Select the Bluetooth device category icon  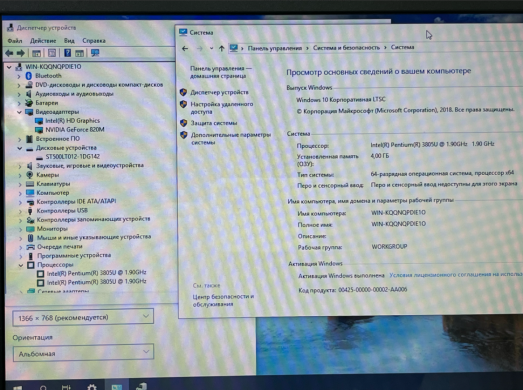pyautogui.click(x=29, y=76)
